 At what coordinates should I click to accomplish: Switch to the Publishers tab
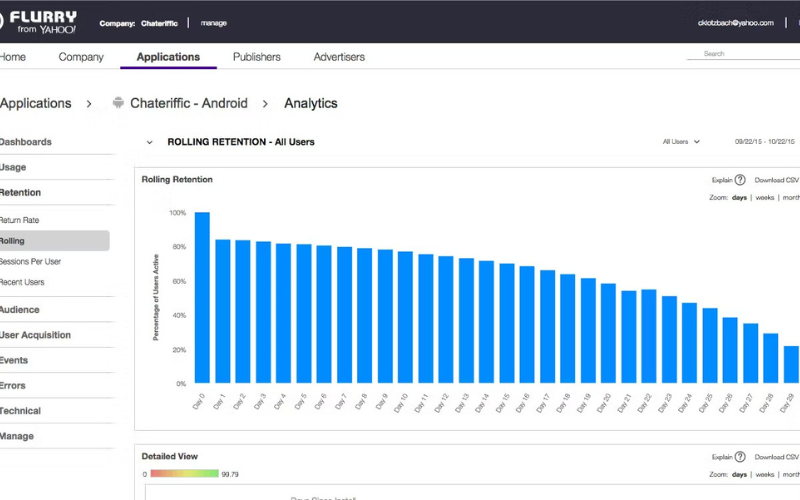point(257,57)
